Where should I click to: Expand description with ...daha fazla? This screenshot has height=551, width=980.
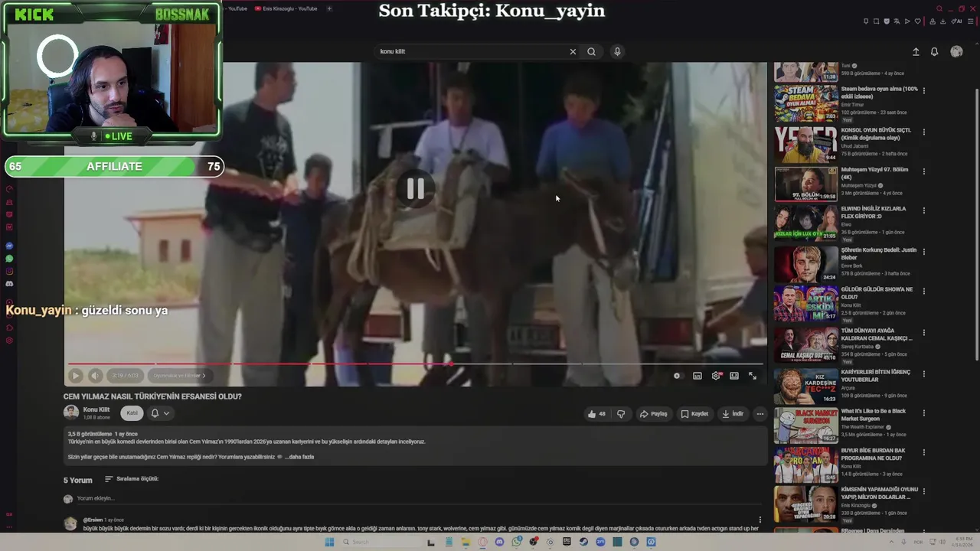[x=300, y=457]
